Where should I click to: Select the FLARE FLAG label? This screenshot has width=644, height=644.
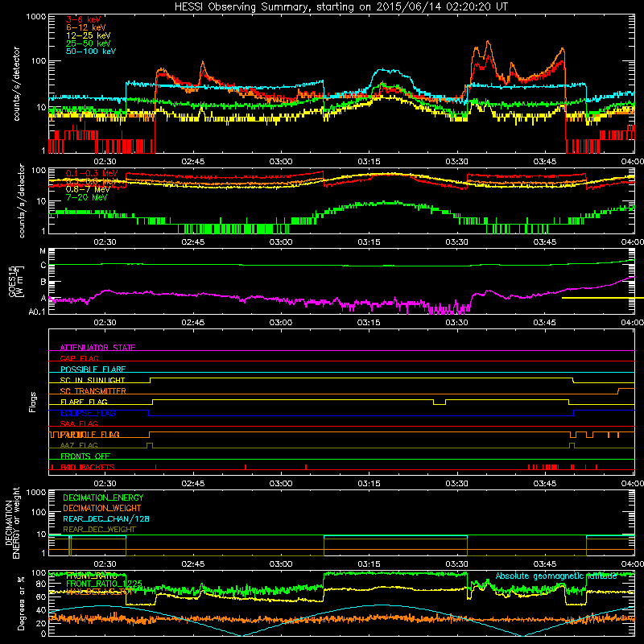click(x=84, y=402)
